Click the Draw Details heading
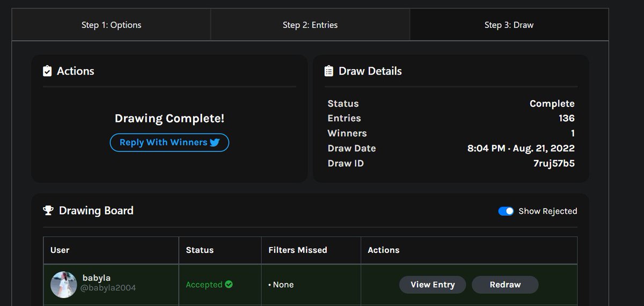This screenshot has width=644, height=306. [370, 71]
